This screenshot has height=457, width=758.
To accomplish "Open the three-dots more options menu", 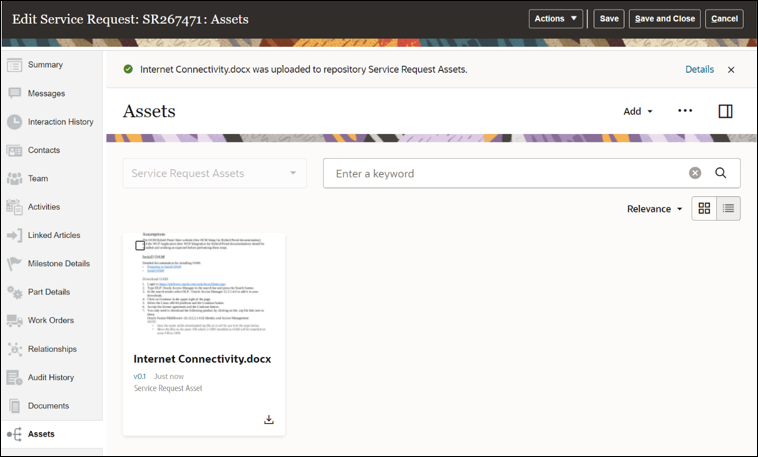I will [685, 111].
